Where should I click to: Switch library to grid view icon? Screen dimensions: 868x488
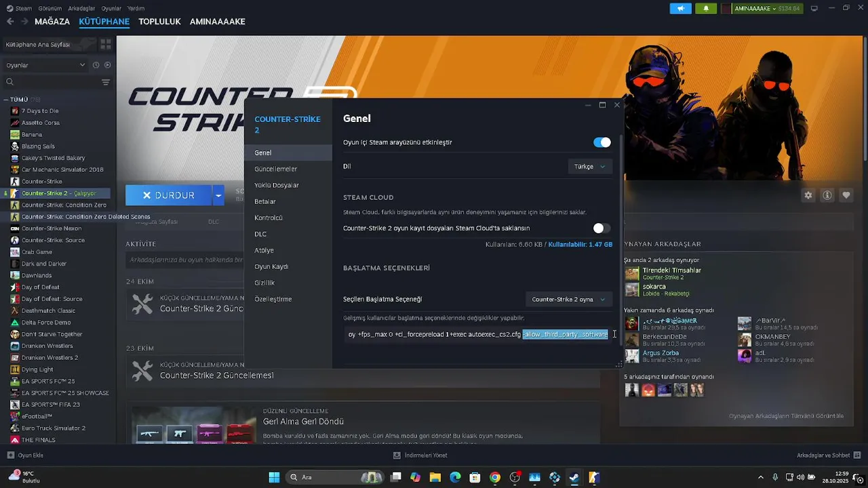pyautogui.click(x=106, y=44)
